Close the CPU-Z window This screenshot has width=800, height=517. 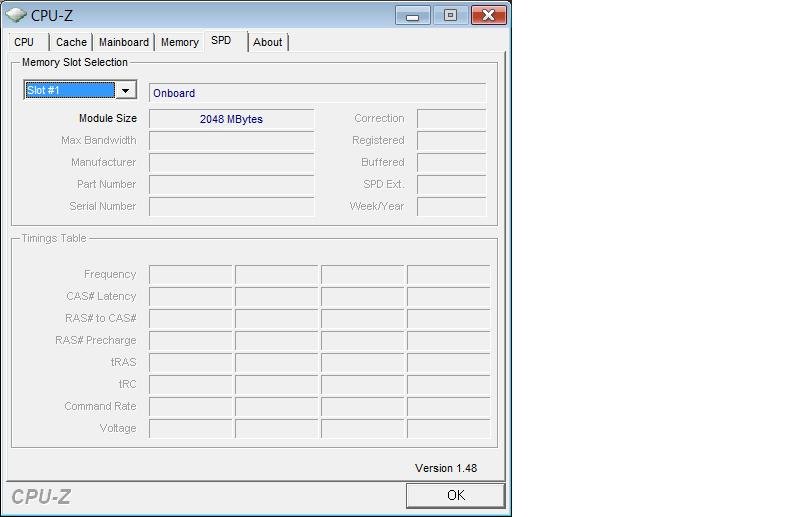[488, 15]
